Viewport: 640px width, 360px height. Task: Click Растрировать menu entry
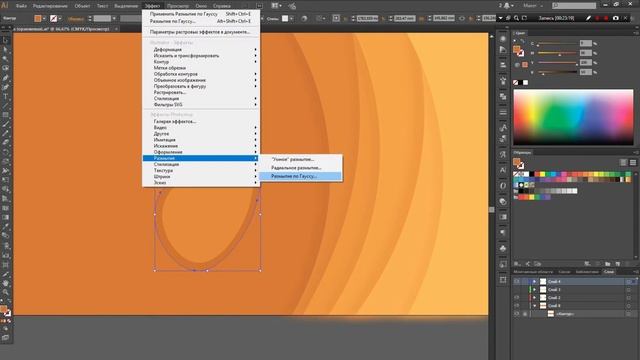pos(201,92)
